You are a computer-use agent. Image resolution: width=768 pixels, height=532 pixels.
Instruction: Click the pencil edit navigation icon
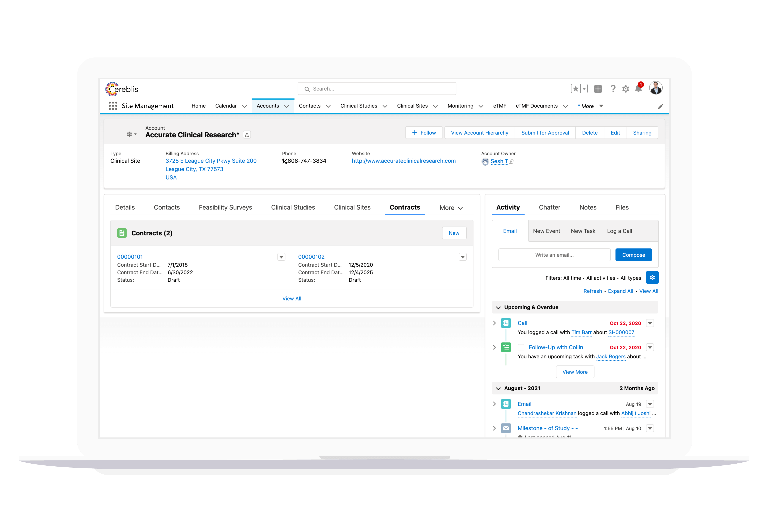(x=660, y=106)
